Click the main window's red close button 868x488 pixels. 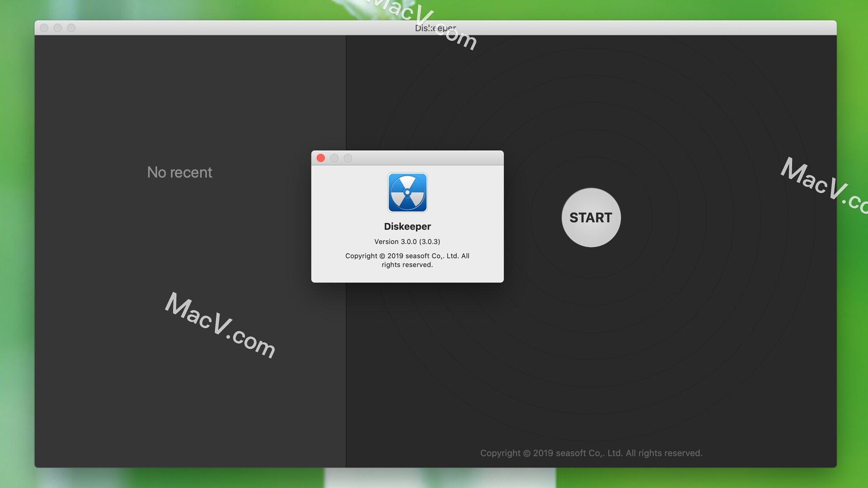pos(44,28)
